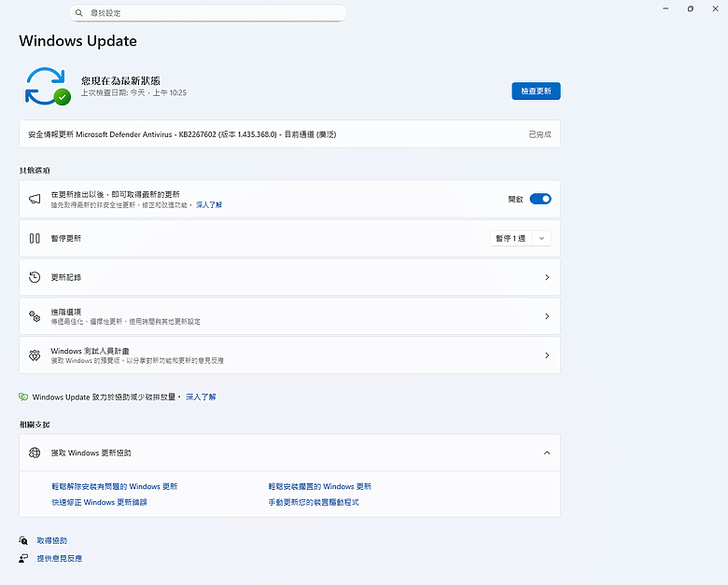
Task: Click the 暫停更新 label
Action: [x=66, y=238]
